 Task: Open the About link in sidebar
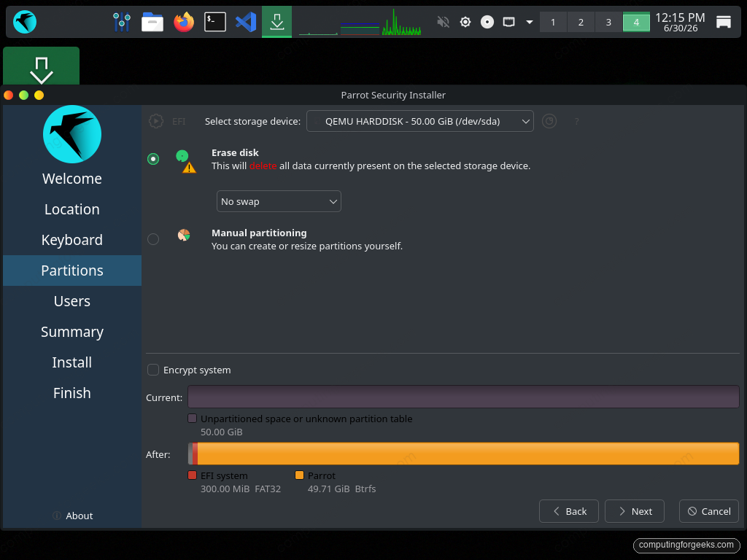click(x=72, y=516)
